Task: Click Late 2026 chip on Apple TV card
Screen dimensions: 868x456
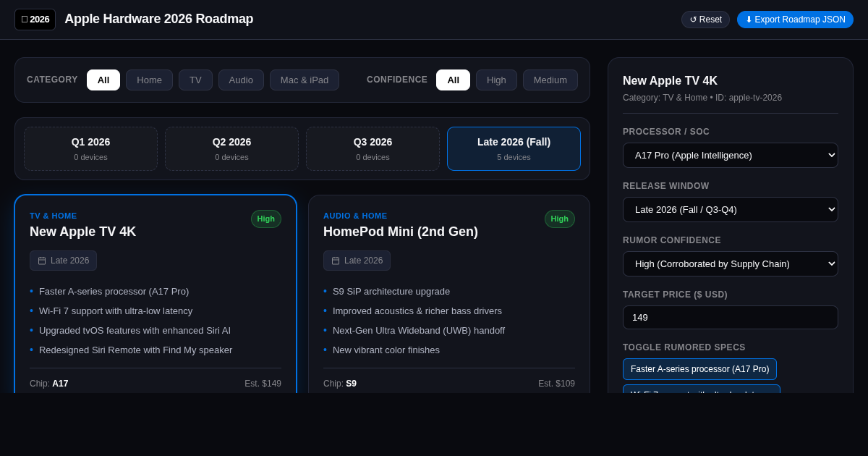Action: click(63, 261)
